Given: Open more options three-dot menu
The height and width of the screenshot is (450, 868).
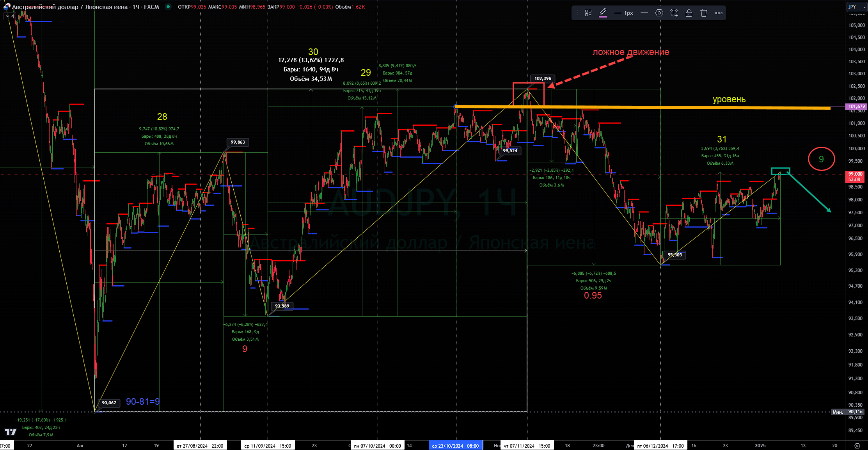Looking at the screenshot, I should tap(719, 13).
